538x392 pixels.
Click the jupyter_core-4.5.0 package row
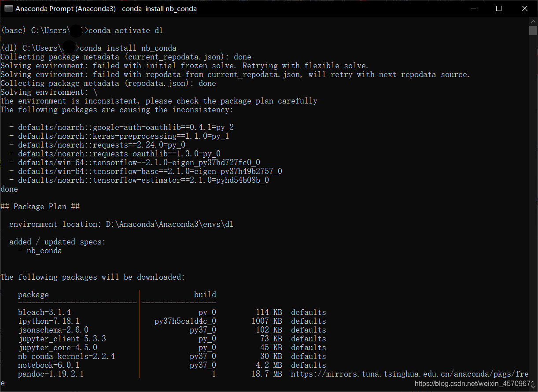[172, 348]
